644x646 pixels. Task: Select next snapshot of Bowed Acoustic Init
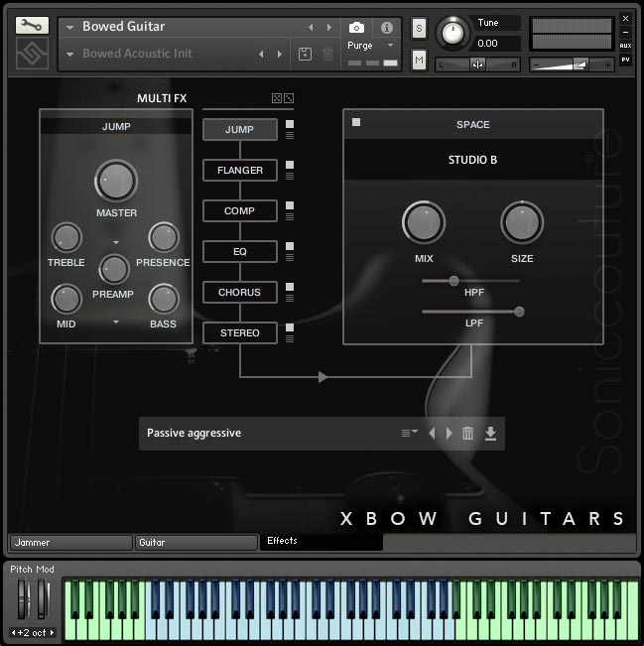click(280, 54)
